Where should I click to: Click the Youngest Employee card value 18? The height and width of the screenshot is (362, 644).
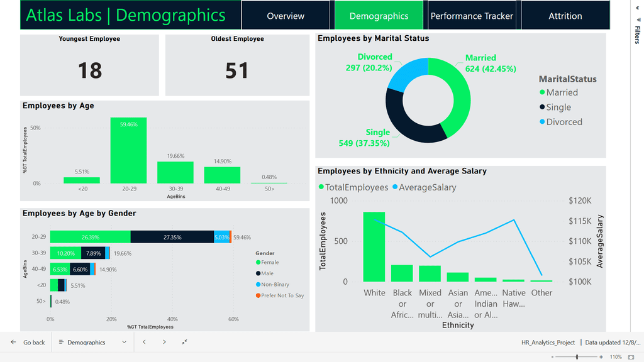pos(90,70)
